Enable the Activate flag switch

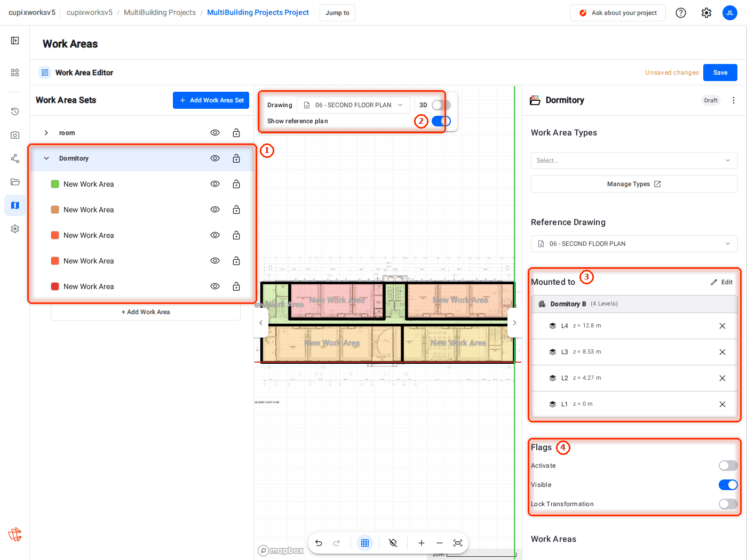pyautogui.click(x=728, y=466)
